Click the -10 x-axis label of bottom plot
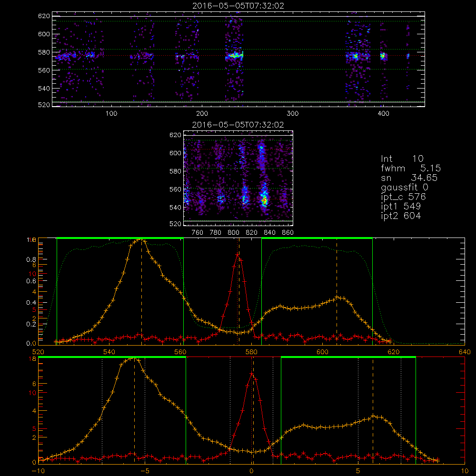This screenshot has width=476, height=476. pos(38,471)
